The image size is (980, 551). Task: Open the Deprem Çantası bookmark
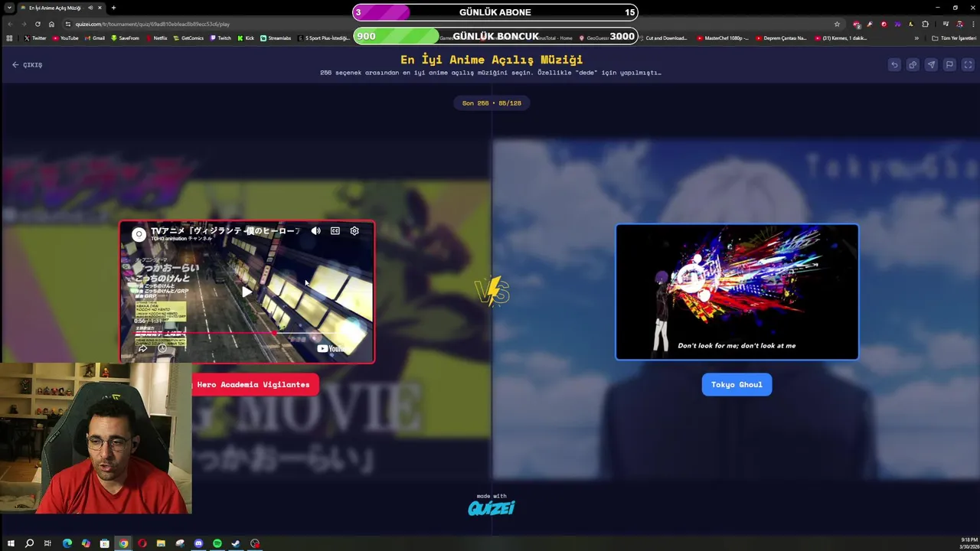coord(781,37)
